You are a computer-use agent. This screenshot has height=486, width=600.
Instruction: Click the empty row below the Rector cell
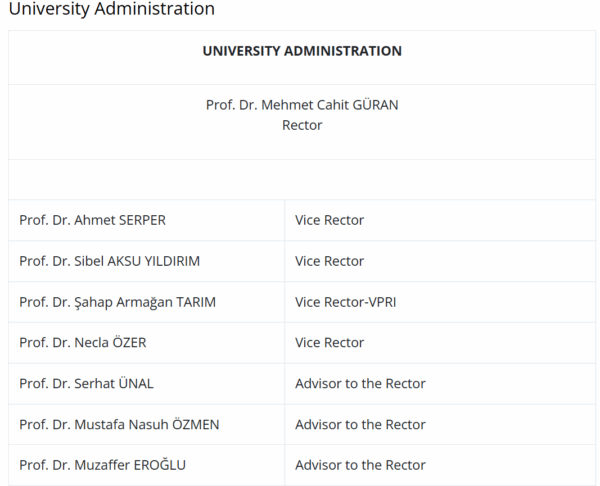coord(302,180)
